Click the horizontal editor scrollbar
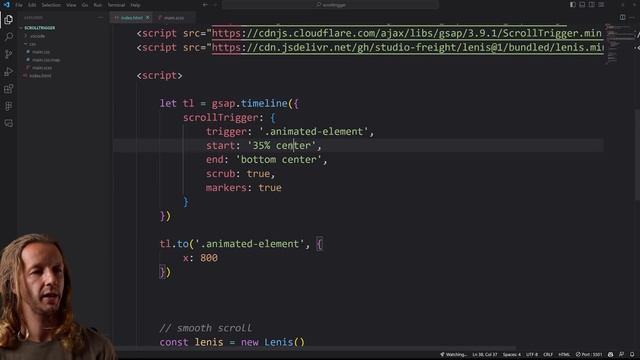This screenshot has width=640, height=360. (x=314, y=348)
